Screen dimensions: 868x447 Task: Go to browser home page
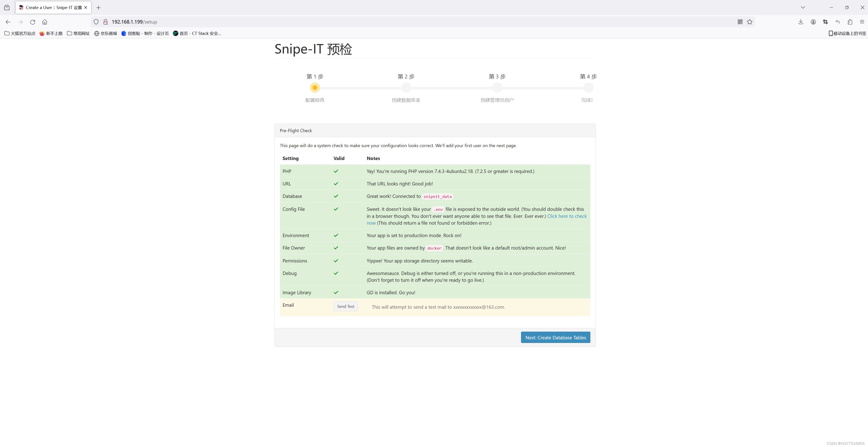pos(45,22)
